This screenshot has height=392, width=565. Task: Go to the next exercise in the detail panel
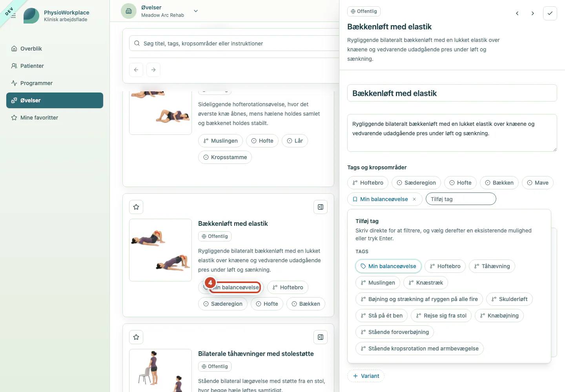pos(532,13)
